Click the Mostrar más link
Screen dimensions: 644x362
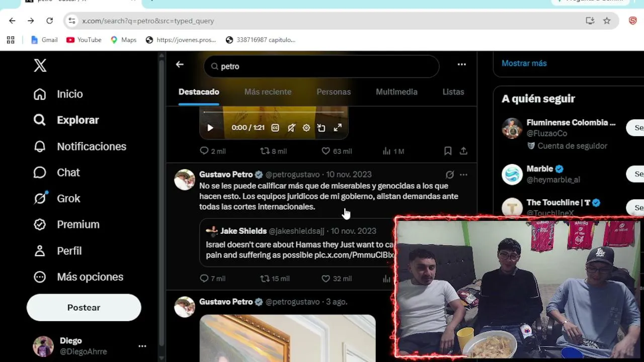524,63
